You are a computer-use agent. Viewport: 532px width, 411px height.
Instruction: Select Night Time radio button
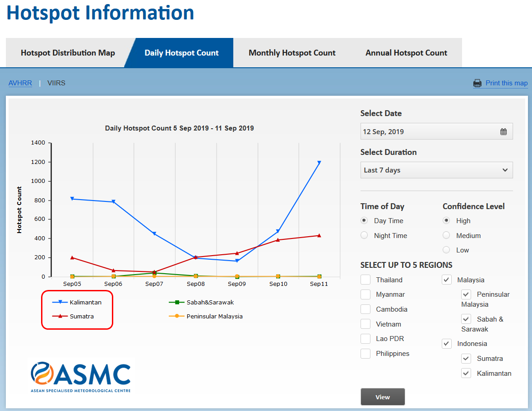pos(364,235)
